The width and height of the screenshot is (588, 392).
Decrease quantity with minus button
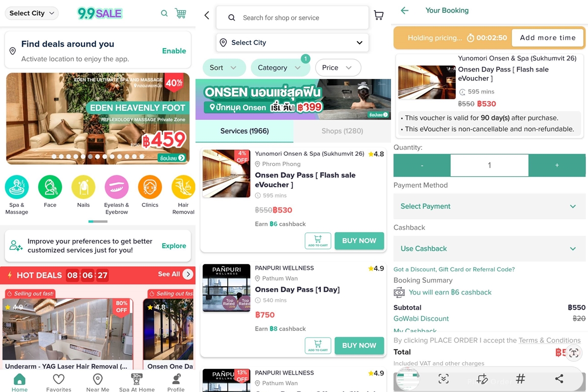point(422,166)
